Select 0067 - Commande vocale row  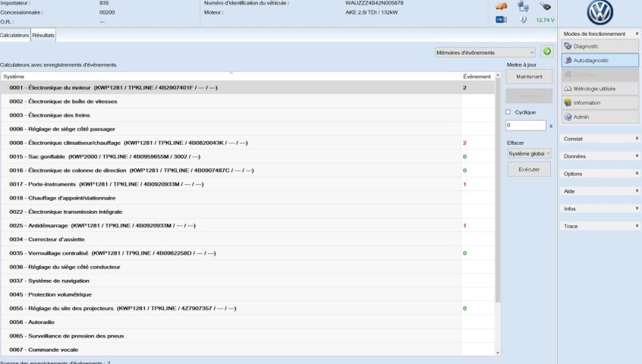click(x=247, y=350)
